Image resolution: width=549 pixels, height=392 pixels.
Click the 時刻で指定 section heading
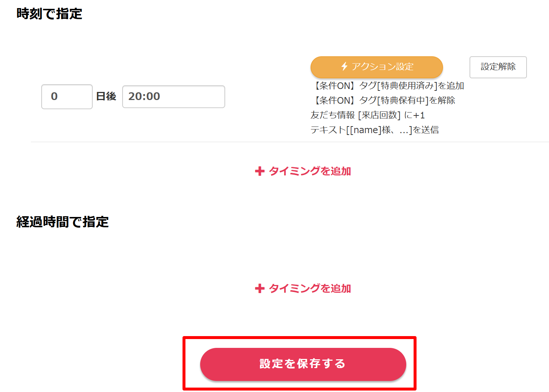(50, 13)
